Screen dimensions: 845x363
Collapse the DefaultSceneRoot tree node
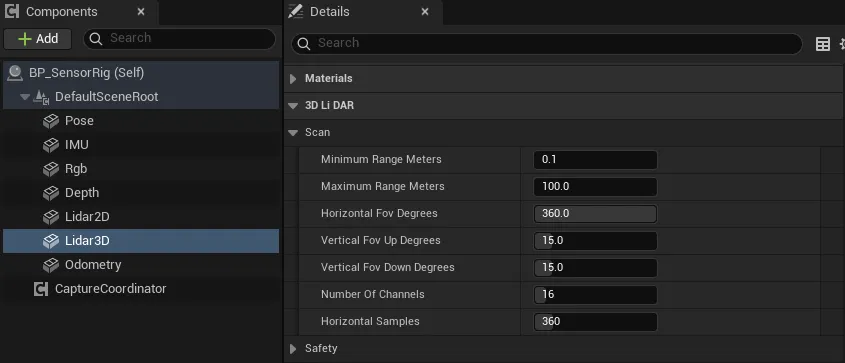[x=25, y=97]
